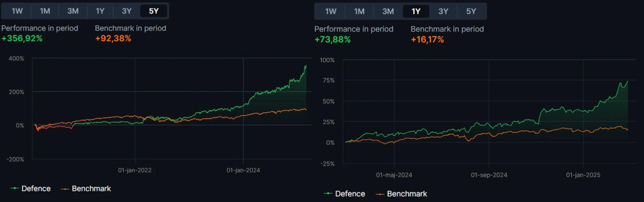This screenshot has height=202, width=644.
Task: Click the +16,17% benchmark value
Action: coord(427,39)
